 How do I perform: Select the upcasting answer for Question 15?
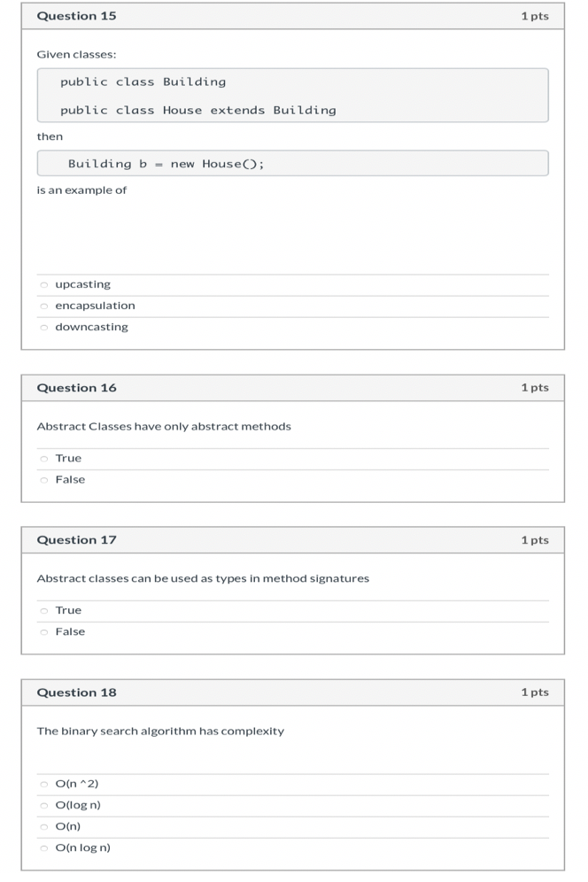[x=43, y=283]
